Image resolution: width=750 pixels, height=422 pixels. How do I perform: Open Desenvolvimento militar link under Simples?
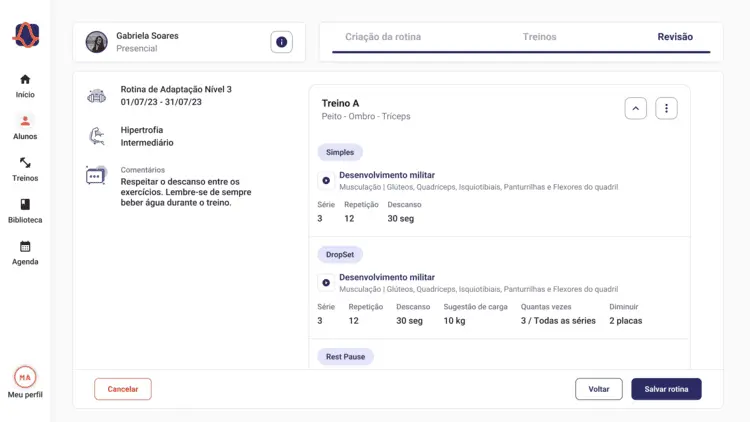[x=387, y=175]
